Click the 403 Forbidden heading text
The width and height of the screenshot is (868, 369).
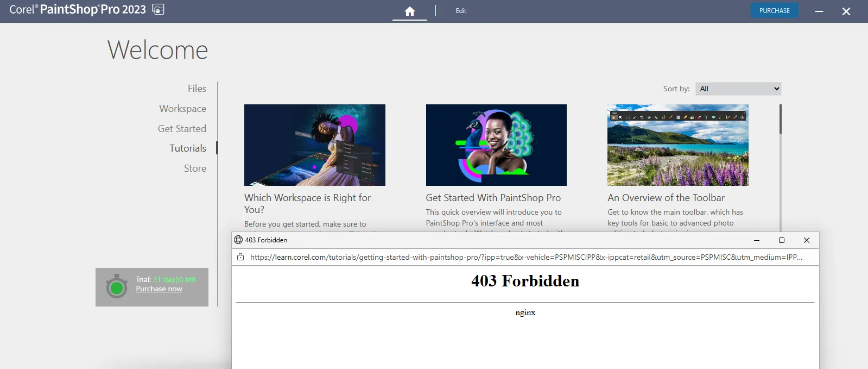click(x=525, y=281)
